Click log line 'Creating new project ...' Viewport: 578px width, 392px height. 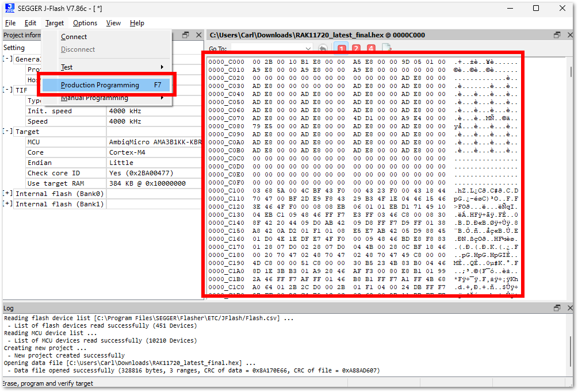click(45, 348)
